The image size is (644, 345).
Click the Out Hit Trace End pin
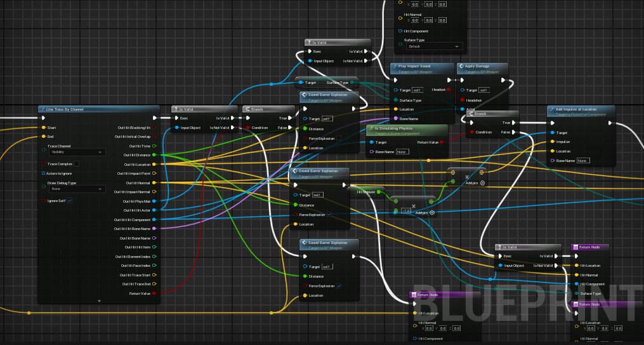(x=154, y=284)
